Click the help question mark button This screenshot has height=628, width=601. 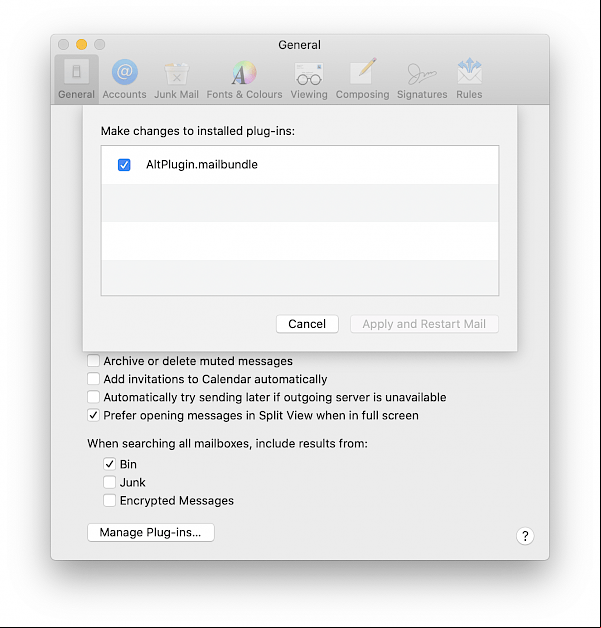coord(525,536)
